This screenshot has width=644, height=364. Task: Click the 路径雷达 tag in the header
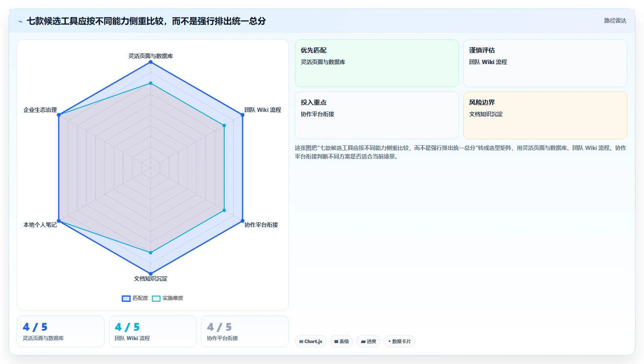point(615,21)
